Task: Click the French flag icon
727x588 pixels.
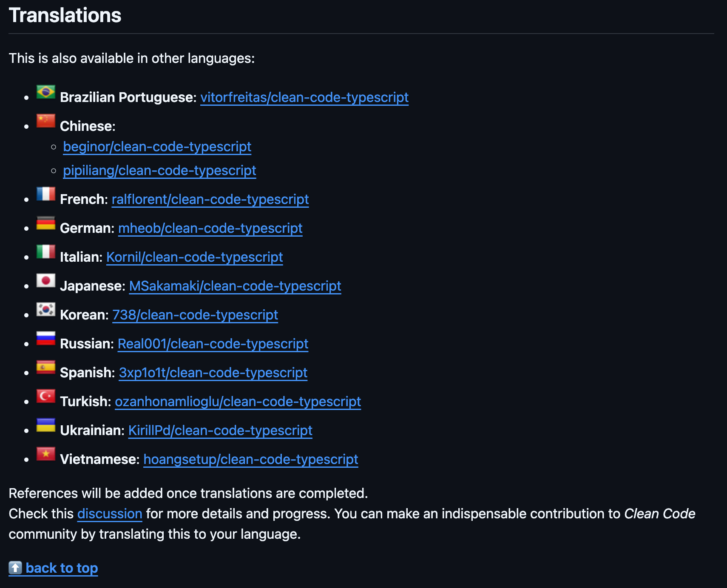Action: coord(45,194)
